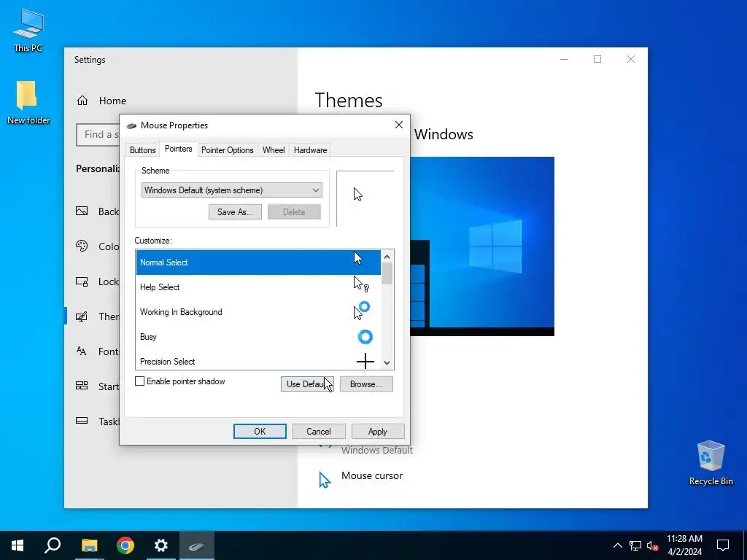Open File Explorer from taskbar
747x560 pixels.
click(89, 545)
